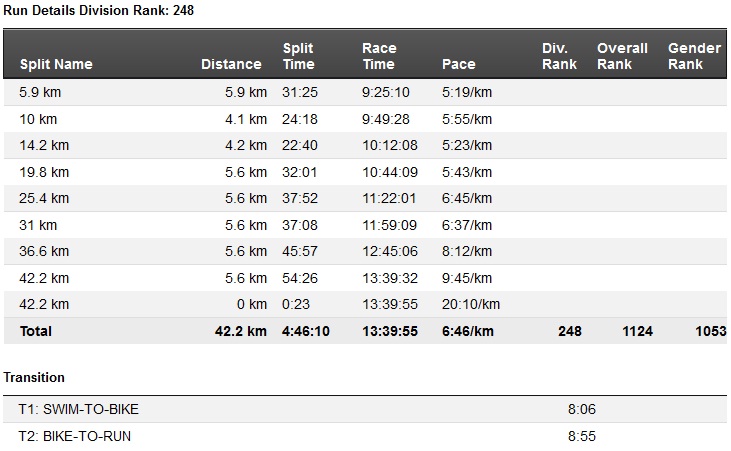Viewport: 731px width, 451px height.
Task: Select the Div. Rank column header
Action: tap(559, 56)
